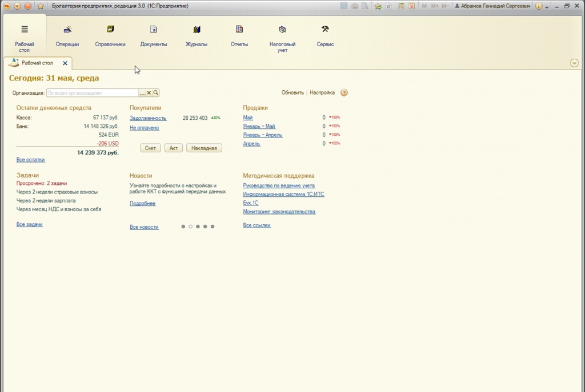Open the Документы section
This screenshot has height=392, width=585.
click(153, 37)
